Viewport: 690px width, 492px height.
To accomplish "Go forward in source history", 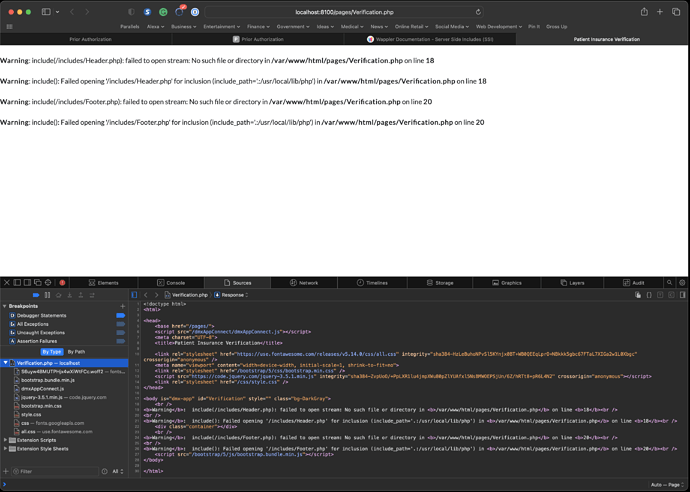I will coord(156,295).
